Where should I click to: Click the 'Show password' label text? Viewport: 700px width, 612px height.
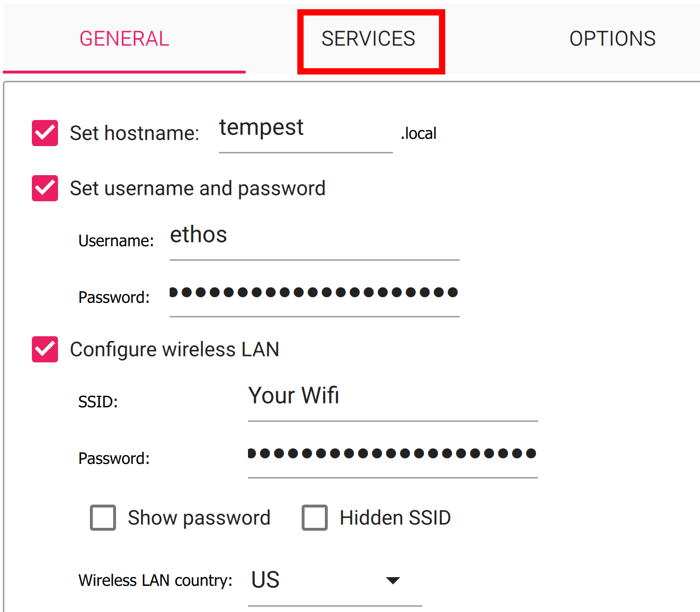coord(199,518)
